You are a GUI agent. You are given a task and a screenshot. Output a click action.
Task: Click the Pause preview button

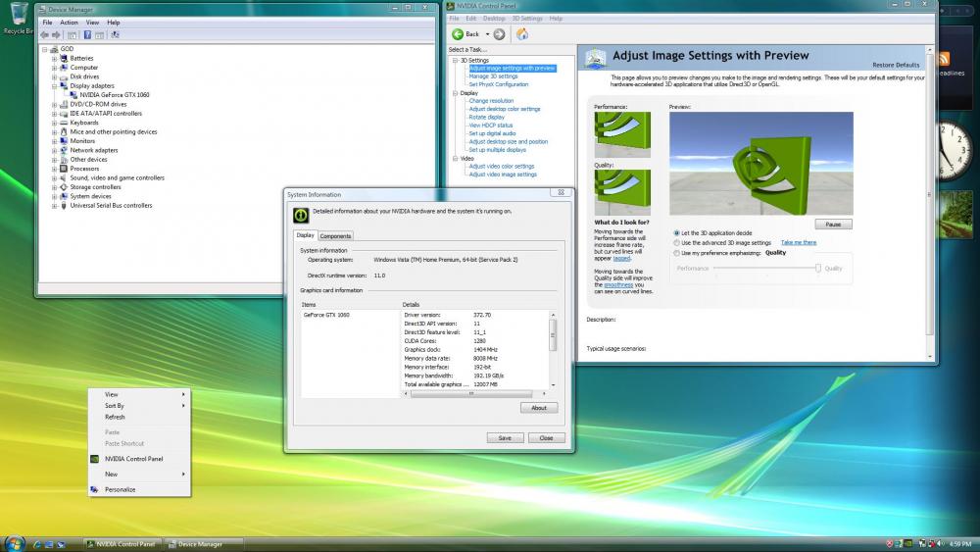pos(833,225)
